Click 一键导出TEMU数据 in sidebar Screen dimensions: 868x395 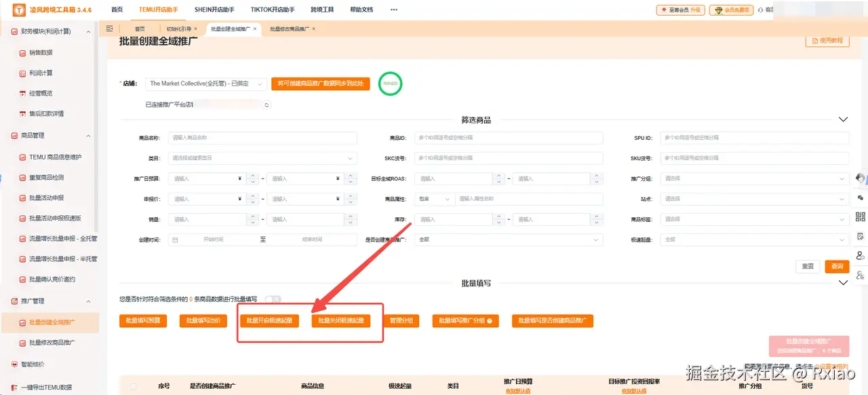click(47, 387)
